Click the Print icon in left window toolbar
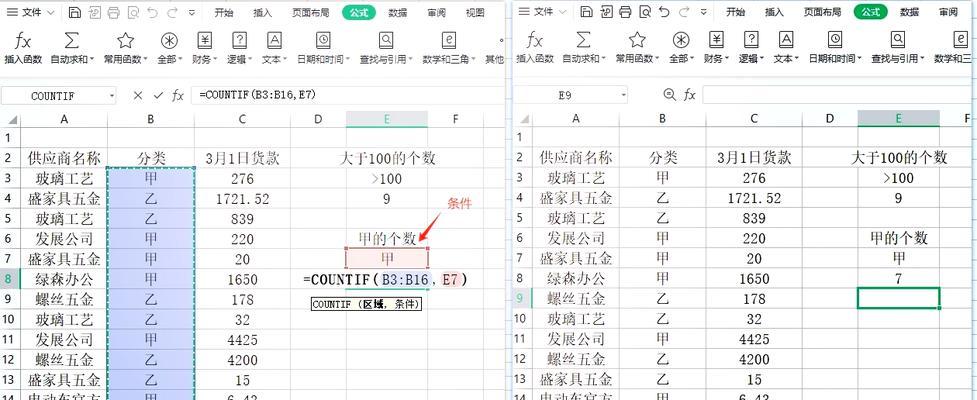 point(113,12)
